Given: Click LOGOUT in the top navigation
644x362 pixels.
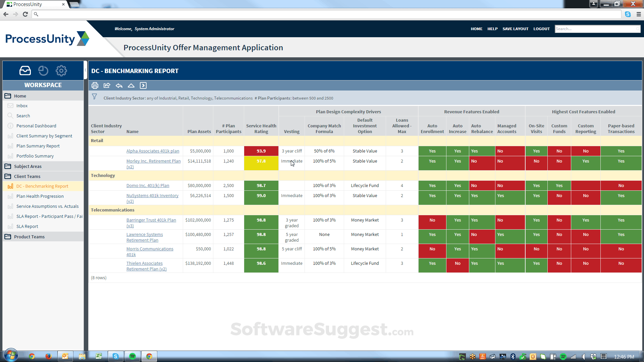Looking at the screenshot, I should [x=541, y=29].
